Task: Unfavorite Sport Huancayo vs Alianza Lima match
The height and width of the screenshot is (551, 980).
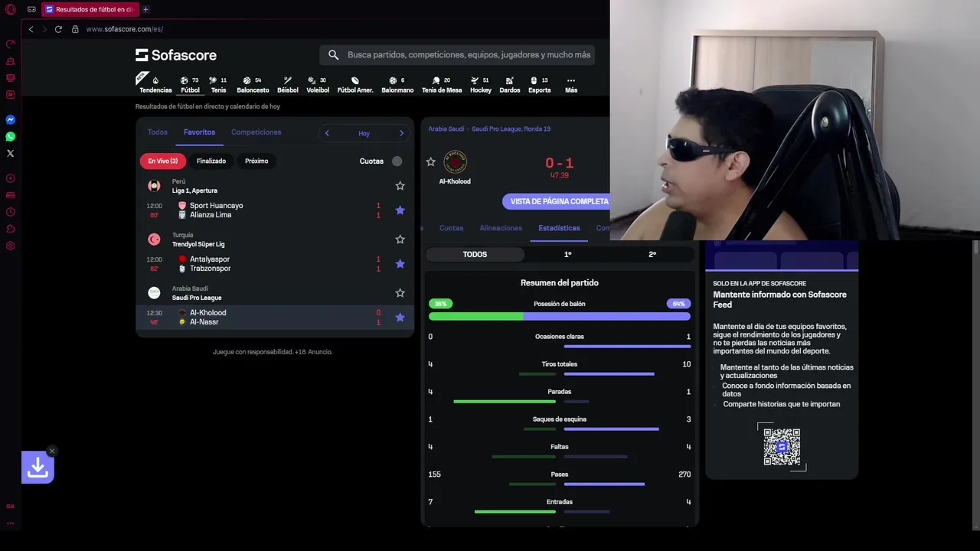Action: (400, 210)
